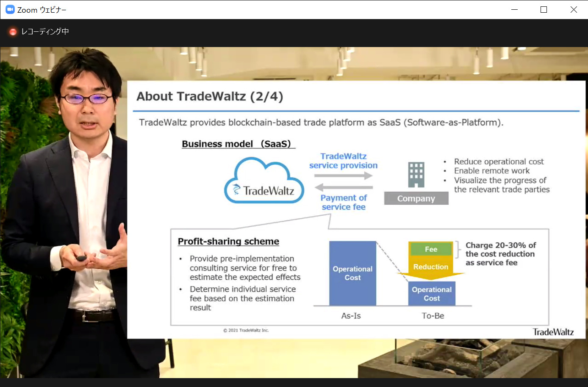The height and width of the screenshot is (387, 588).
Task: Click the green Fee block
Action: [431, 249]
